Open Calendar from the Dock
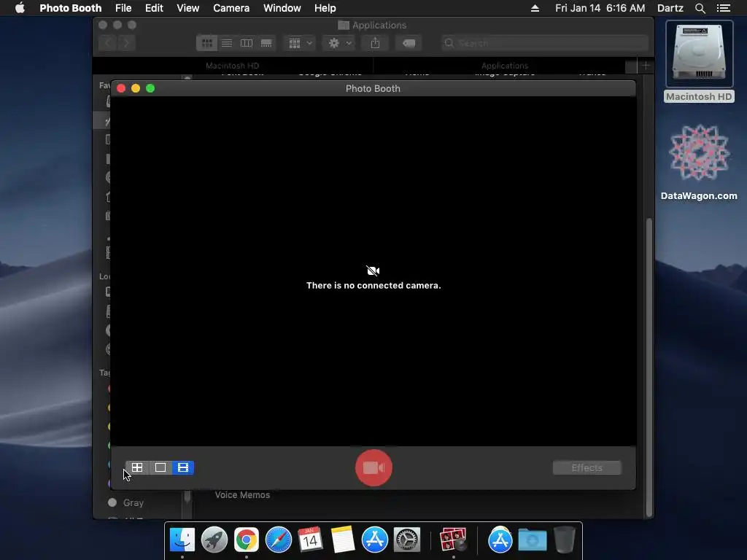The image size is (747, 560). coord(311,540)
